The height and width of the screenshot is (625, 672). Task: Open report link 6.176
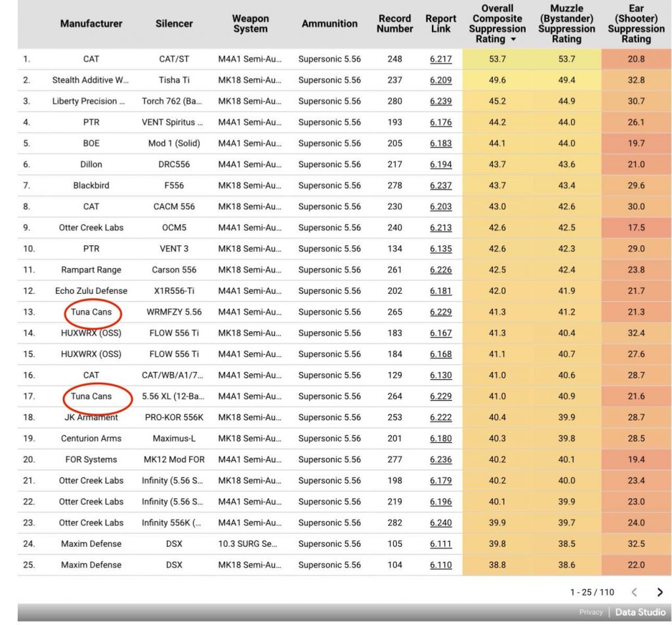point(440,122)
